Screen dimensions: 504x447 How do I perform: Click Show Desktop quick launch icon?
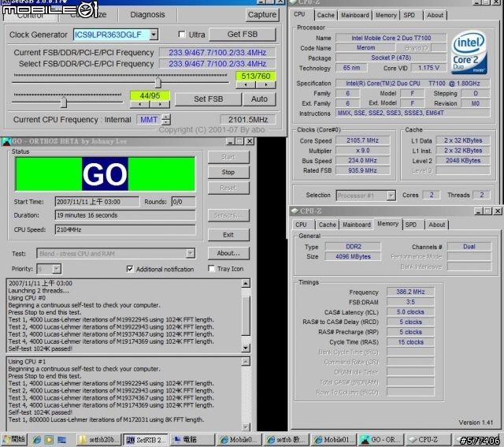point(61,440)
